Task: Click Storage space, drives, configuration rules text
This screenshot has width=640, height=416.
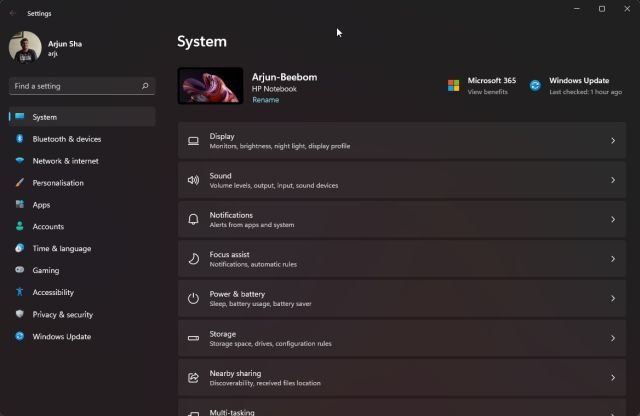Action: pyautogui.click(x=270, y=343)
